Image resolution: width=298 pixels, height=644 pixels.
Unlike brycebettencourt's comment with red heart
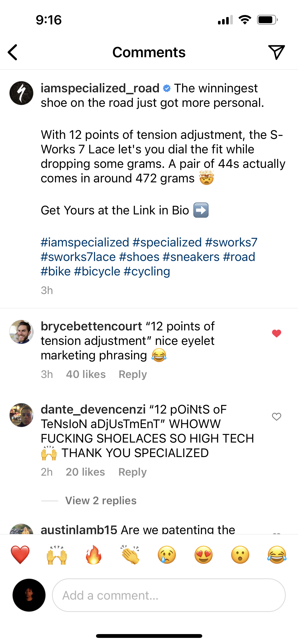(277, 333)
